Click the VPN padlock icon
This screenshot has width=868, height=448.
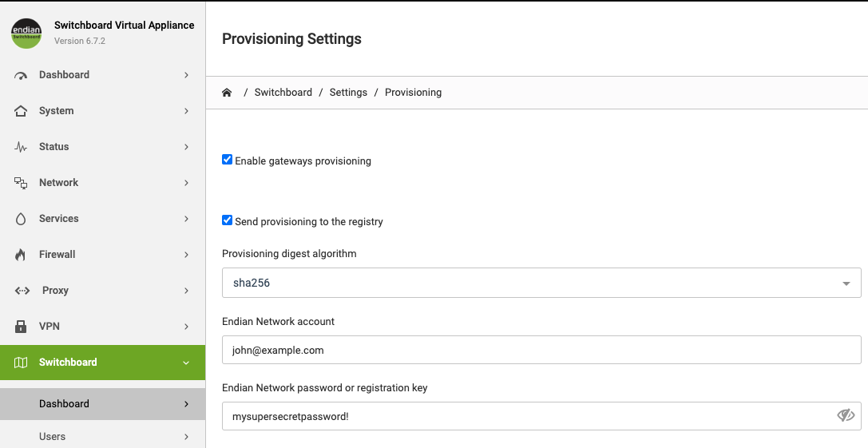(x=21, y=326)
